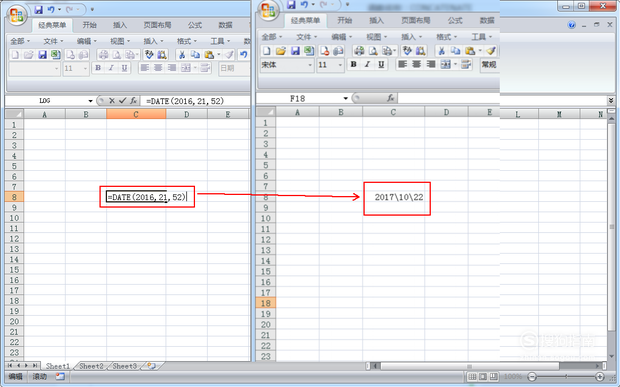Click the Save icon in left window toolbar
This screenshot has height=387, width=620.
point(42,55)
